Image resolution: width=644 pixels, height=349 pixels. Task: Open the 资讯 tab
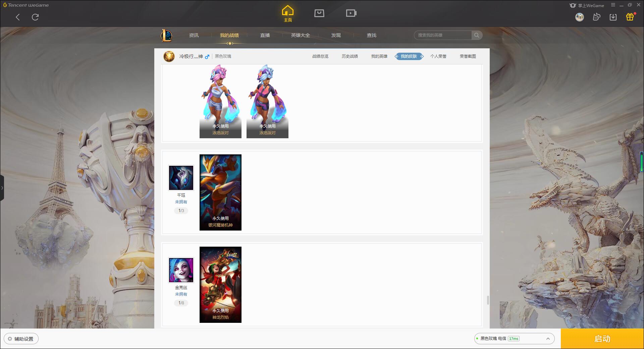click(194, 35)
